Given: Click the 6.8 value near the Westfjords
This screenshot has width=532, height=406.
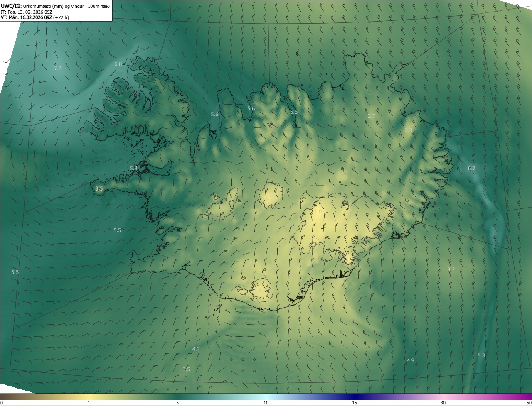Looking at the screenshot, I should 118,64.
